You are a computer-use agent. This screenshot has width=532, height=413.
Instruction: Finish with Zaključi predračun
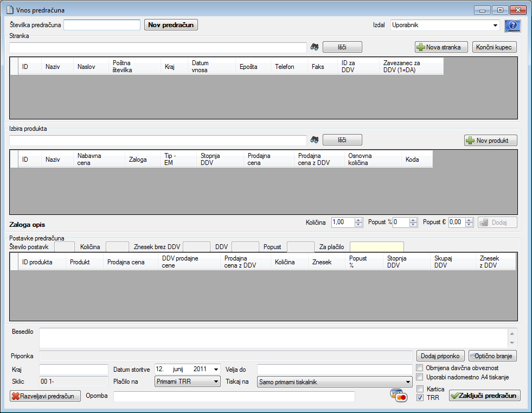coord(484,395)
